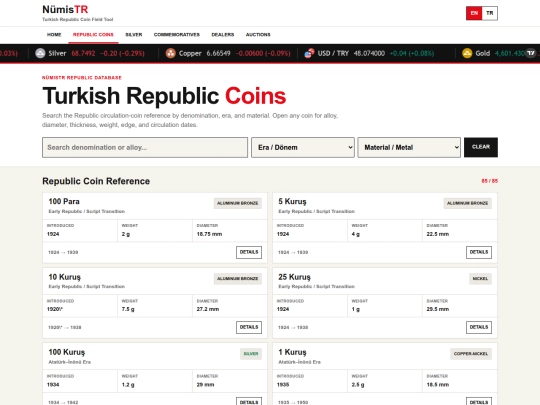Screen dimensions: 540x405
Task: Focus the search denomination or alloy field
Action: coord(145,147)
